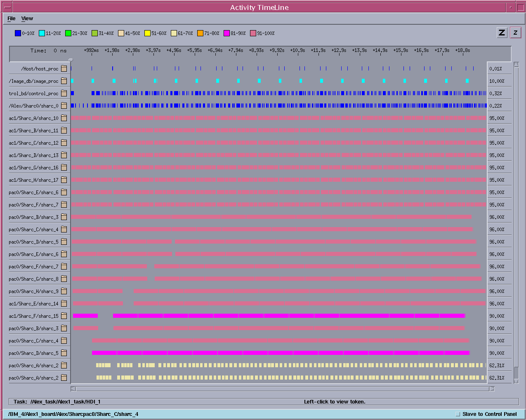Open the View menu
526x420 pixels.
(x=27, y=19)
